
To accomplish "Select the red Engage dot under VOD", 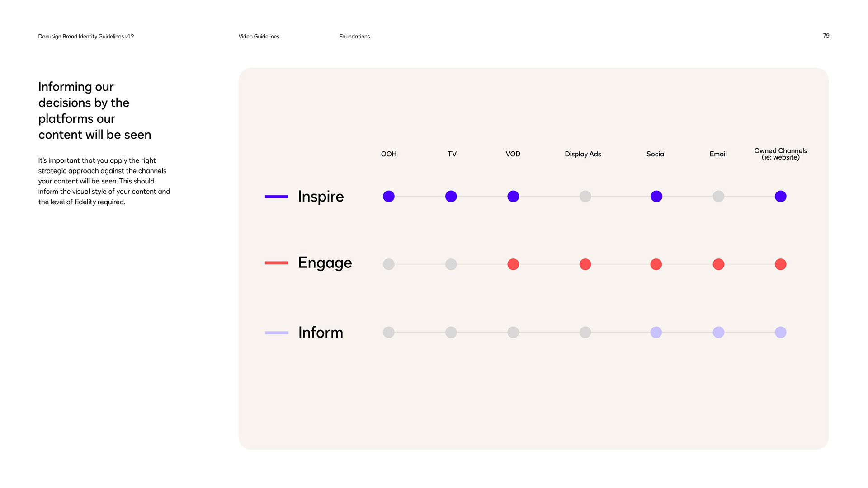I will [513, 264].
